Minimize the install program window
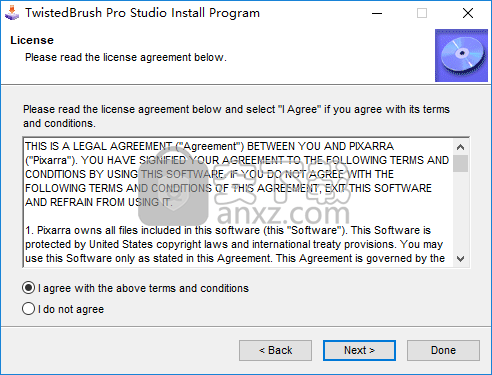The width and height of the screenshot is (492, 375). (377, 13)
